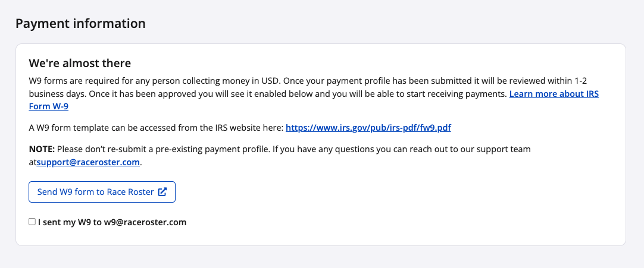Check the "I sent my W9" checkbox
Image resolution: width=644 pixels, height=268 pixels.
point(32,222)
